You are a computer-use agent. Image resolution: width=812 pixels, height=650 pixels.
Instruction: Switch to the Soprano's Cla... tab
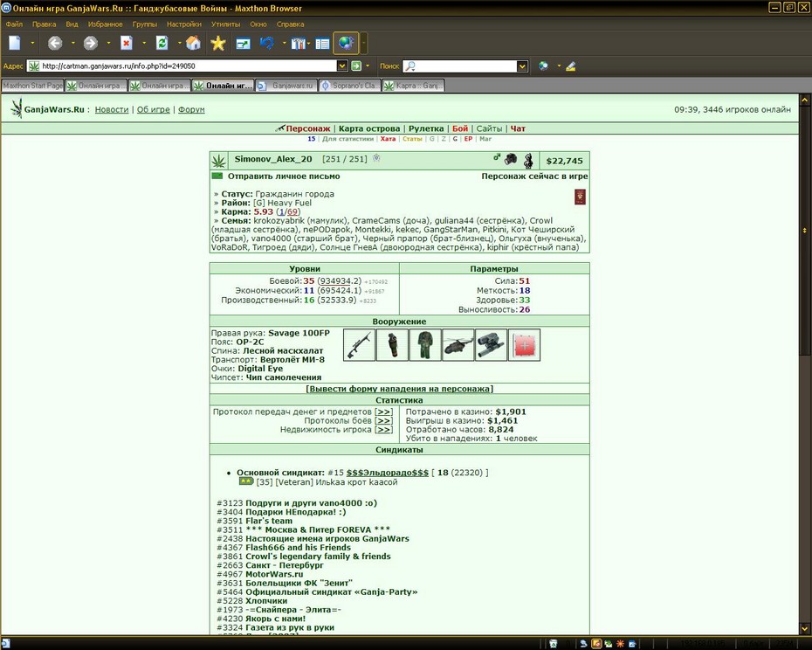tap(349, 86)
